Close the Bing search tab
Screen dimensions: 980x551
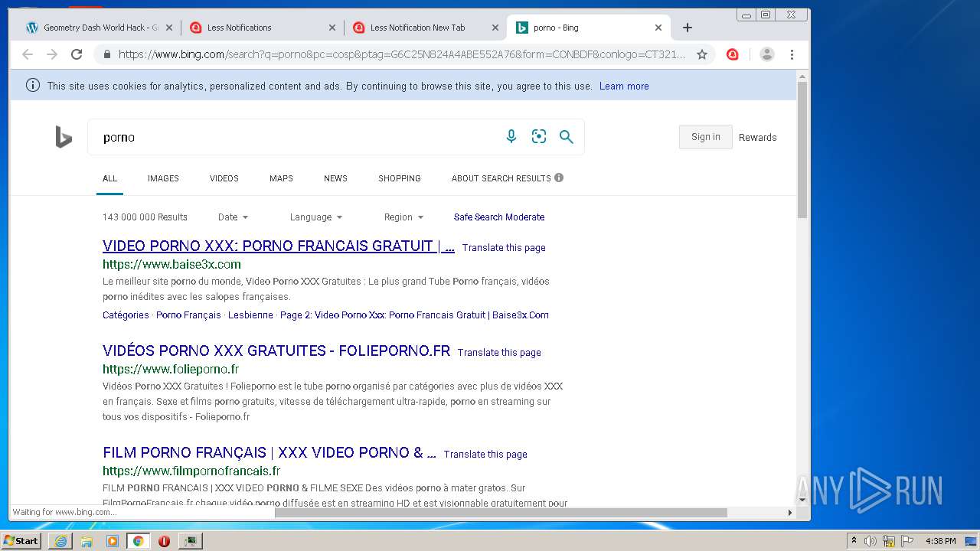tap(658, 28)
